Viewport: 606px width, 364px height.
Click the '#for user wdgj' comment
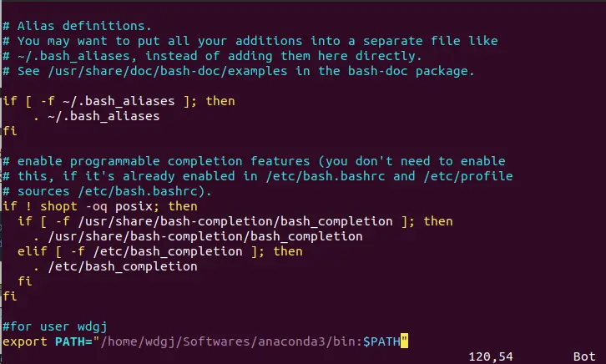click(55, 326)
